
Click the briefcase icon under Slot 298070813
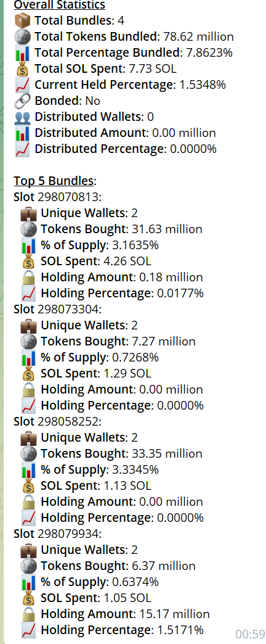pos(28,213)
